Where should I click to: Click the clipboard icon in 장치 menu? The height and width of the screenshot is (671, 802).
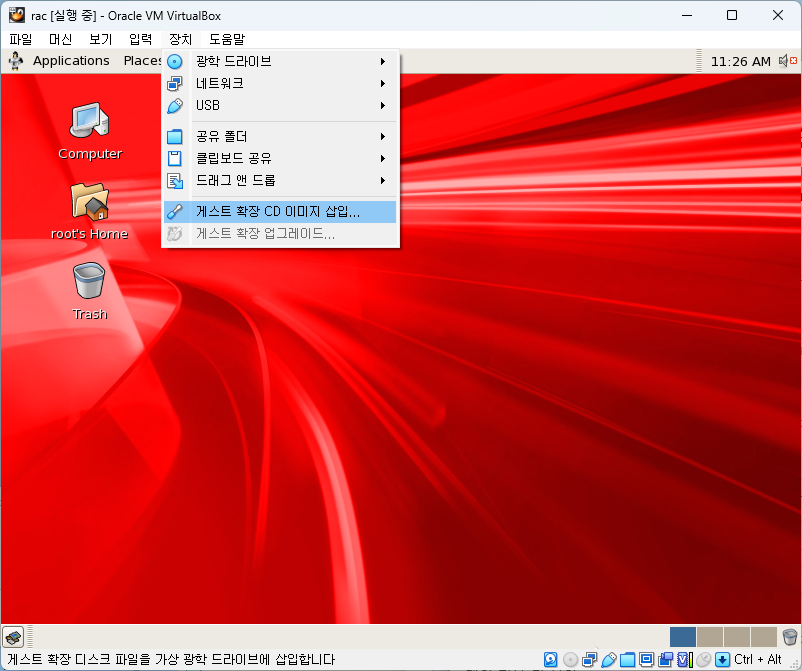coord(175,159)
